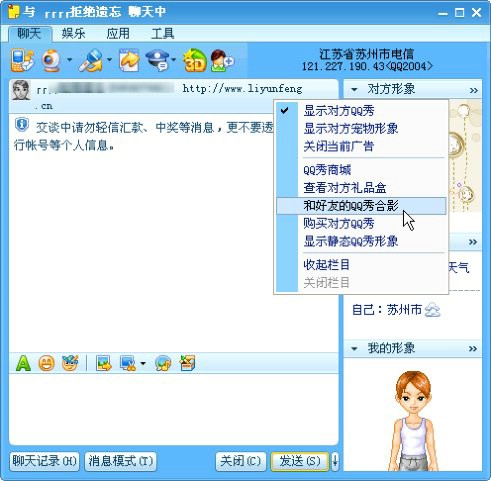Click the contact avatar picture
Screen dimensions: 491x481
[x=21, y=90]
